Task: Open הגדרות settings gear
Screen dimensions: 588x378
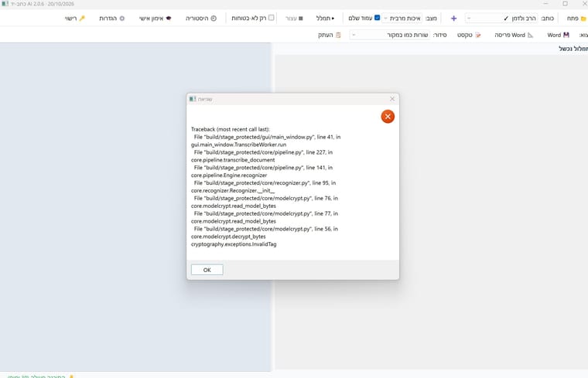Action: pyautogui.click(x=111, y=18)
